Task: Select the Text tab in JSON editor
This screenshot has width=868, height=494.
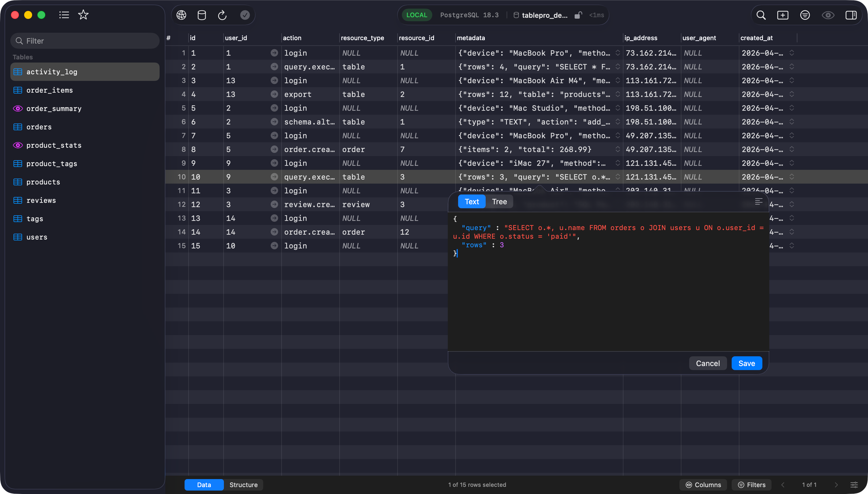Action: pos(472,202)
